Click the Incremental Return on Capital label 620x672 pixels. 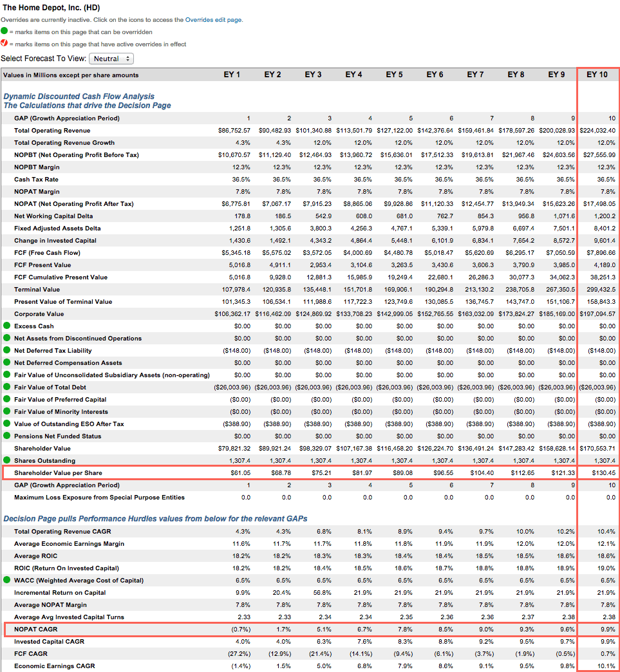click(60, 592)
